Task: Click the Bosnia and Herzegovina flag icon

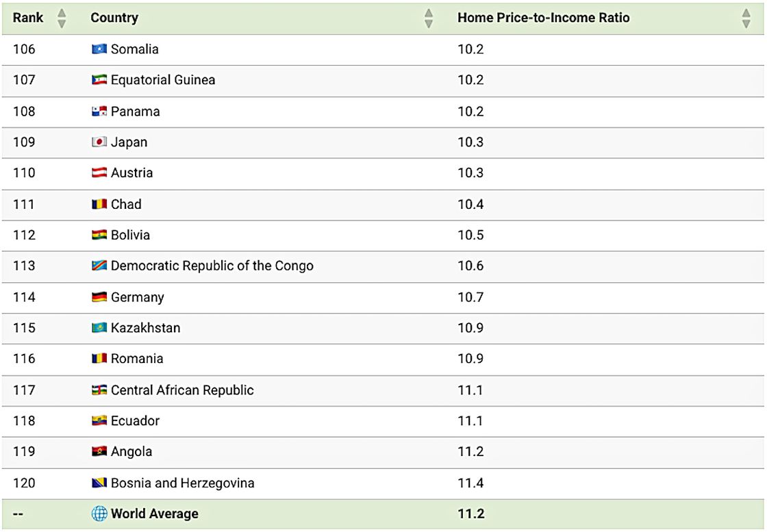Action: coord(99,483)
